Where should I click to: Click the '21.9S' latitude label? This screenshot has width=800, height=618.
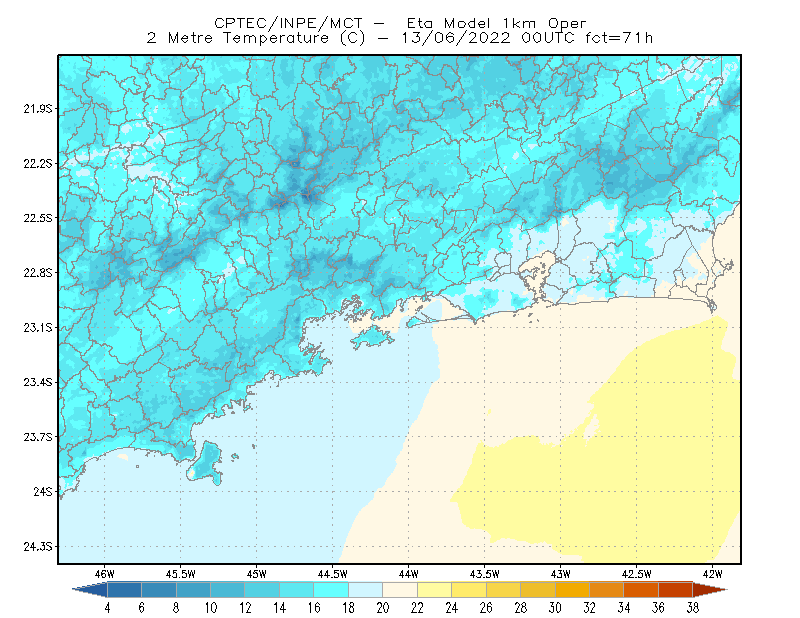click(x=37, y=109)
